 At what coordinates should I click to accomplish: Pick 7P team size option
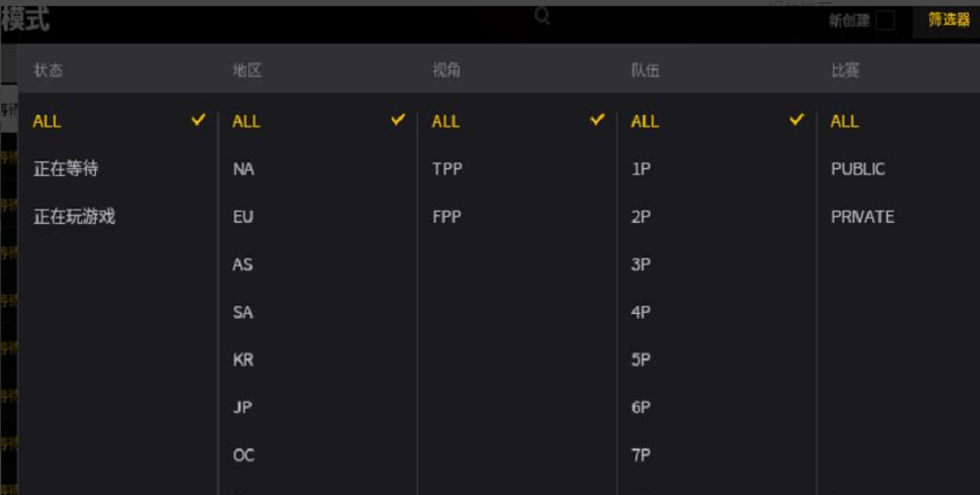640,455
